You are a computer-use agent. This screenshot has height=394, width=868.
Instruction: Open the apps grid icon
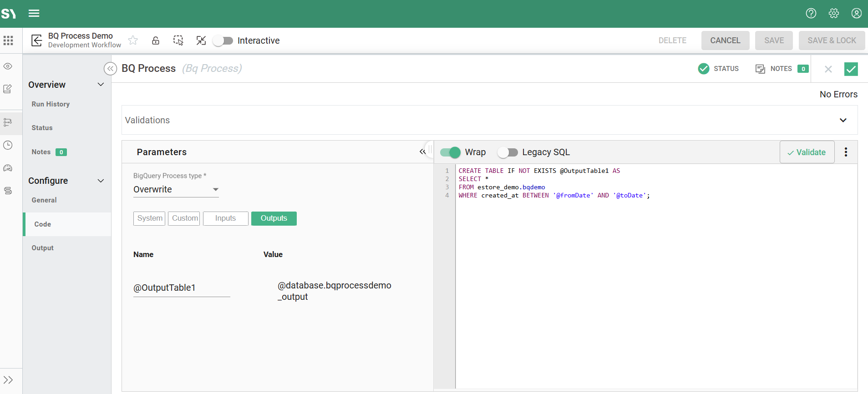[8, 40]
